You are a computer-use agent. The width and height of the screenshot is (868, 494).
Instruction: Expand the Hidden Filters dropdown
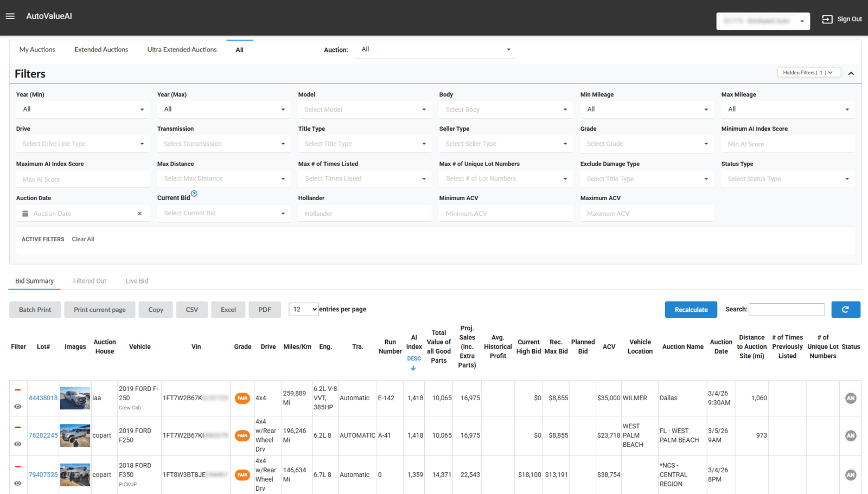(x=808, y=73)
